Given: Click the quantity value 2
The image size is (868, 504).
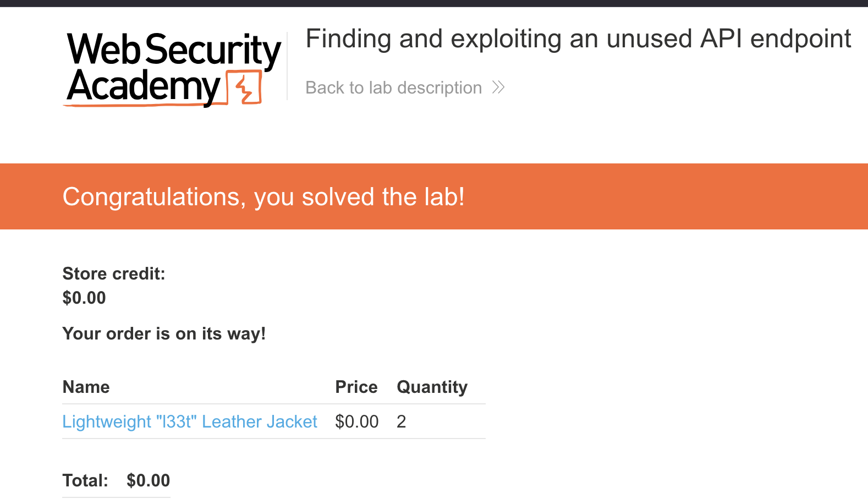Looking at the screenshot, I should pos(402,421).
